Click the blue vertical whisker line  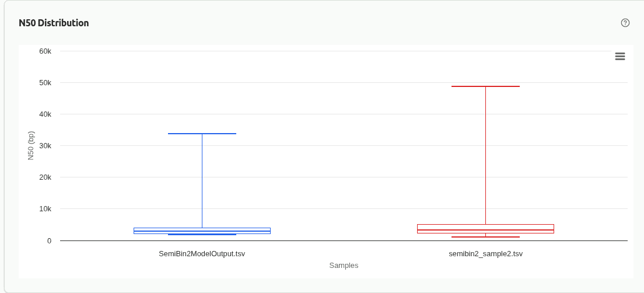202,181
